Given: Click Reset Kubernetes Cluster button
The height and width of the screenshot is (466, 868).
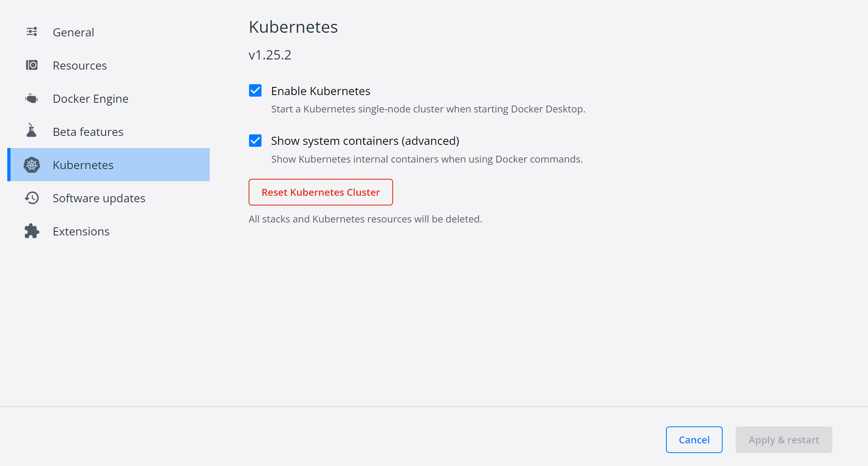Looking at the screenshot, I should pos(321,192).
